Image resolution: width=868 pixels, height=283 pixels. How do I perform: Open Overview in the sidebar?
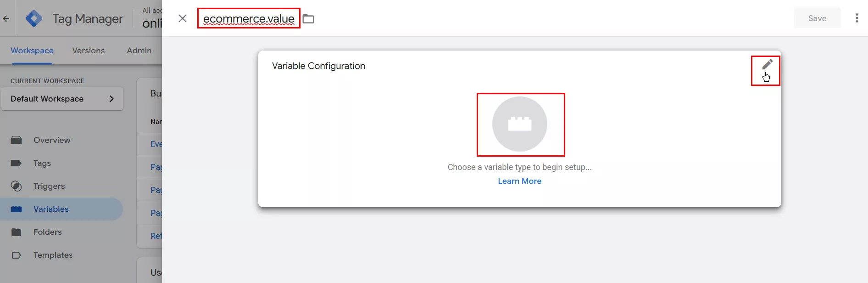pyautogui.click(x=51, y=140)
